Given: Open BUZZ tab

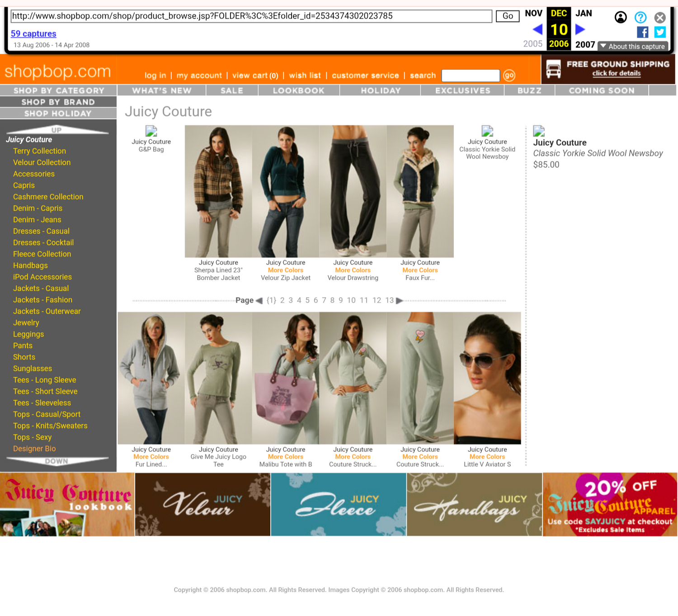Looking at the screenshot, I should coord(529,90).
